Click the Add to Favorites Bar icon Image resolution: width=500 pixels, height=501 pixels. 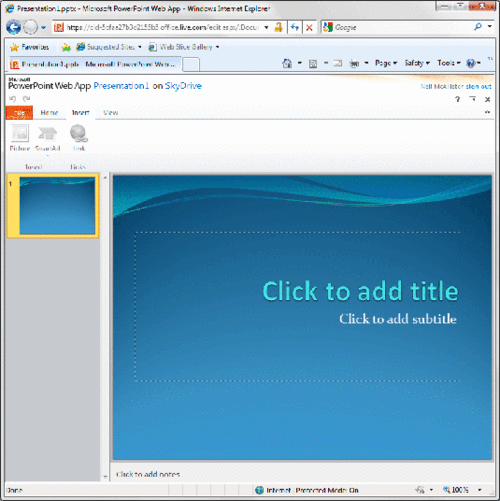coord(66,47)
